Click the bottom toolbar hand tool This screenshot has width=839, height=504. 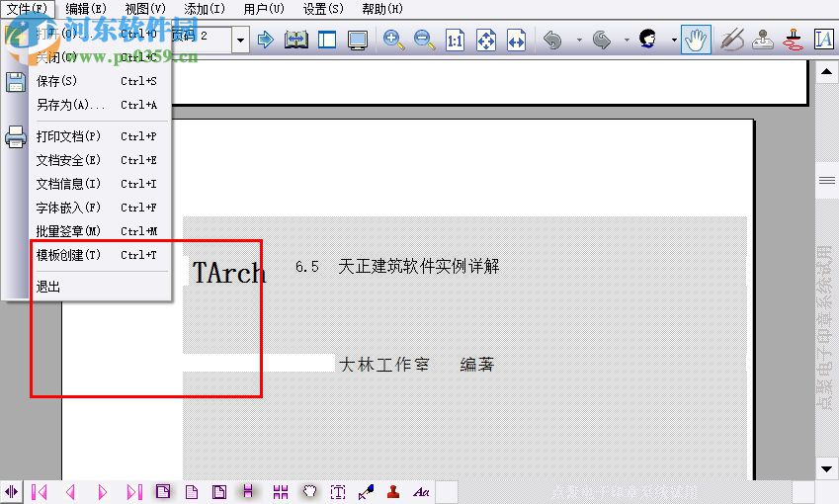tap(309, 492)
